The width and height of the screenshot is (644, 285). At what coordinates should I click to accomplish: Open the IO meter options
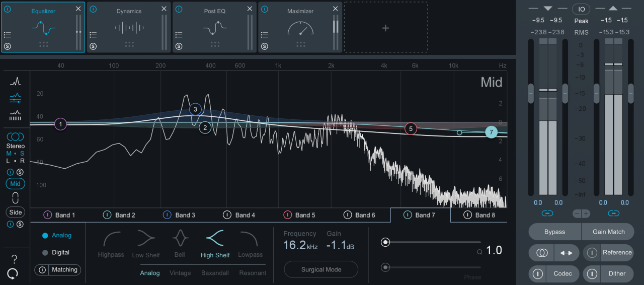[x=581, y=9]
